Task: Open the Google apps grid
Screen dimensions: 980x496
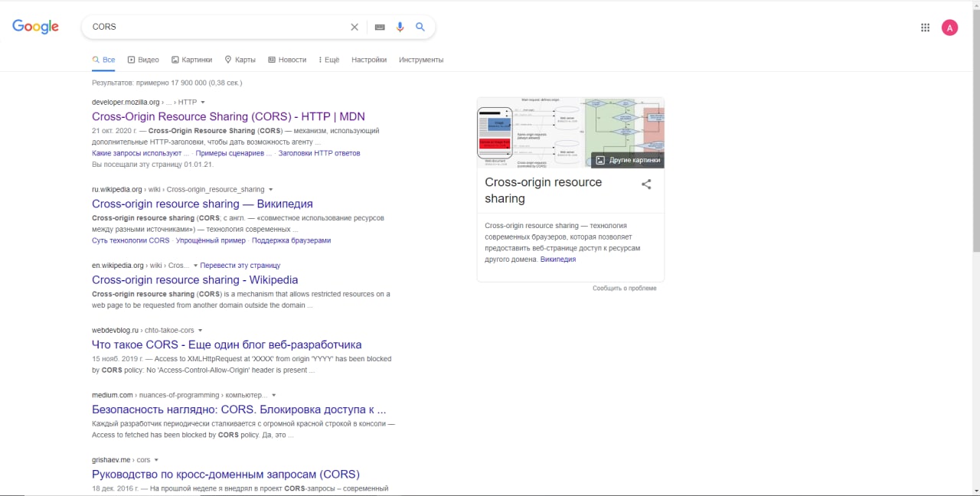Action: (925, 28)
